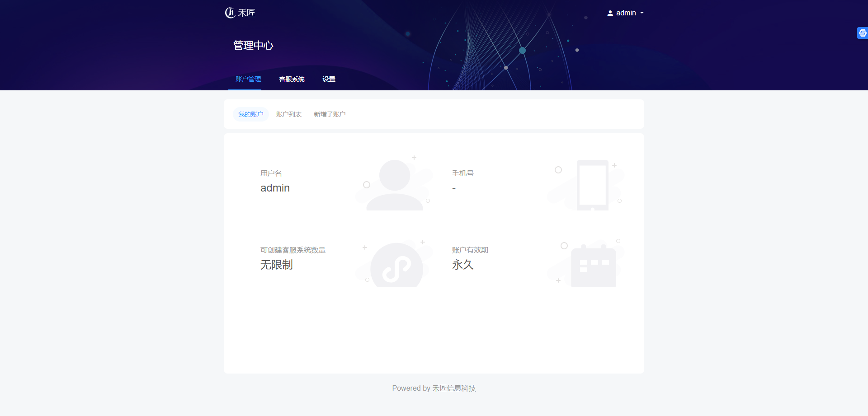The height and width of the screenshot is (416, 868).
Task: Click the 管理中心 page heading
Action: 253,45
